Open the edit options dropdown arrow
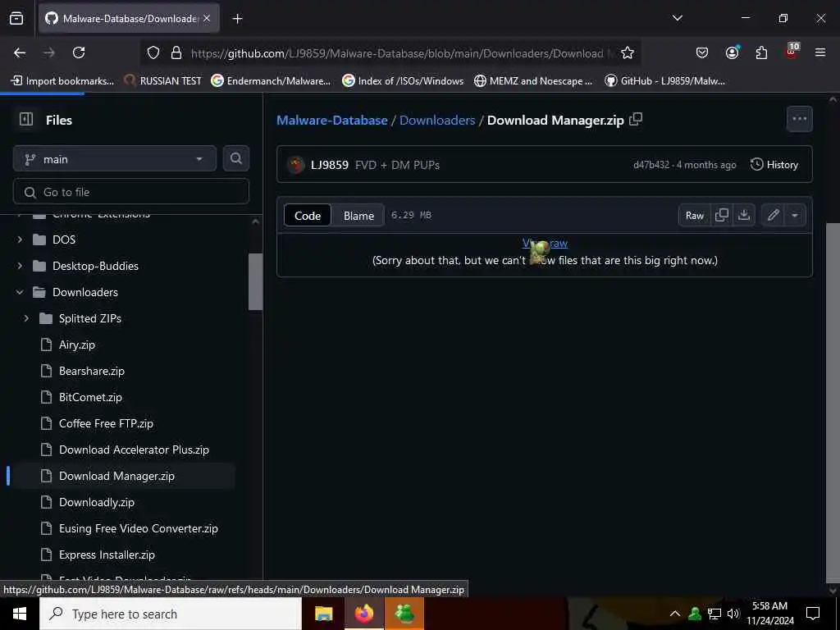 click(x=795, y=215)
